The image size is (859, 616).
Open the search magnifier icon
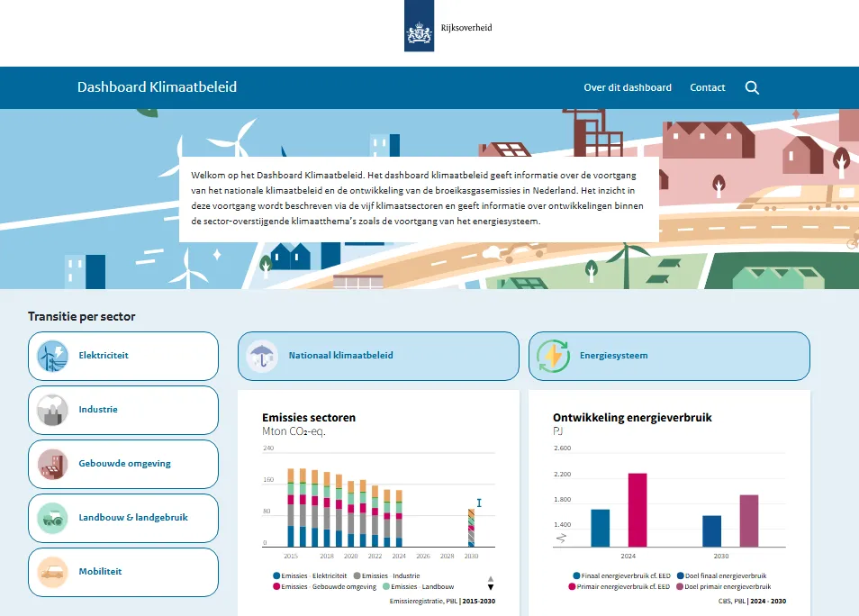click(752, 87)
